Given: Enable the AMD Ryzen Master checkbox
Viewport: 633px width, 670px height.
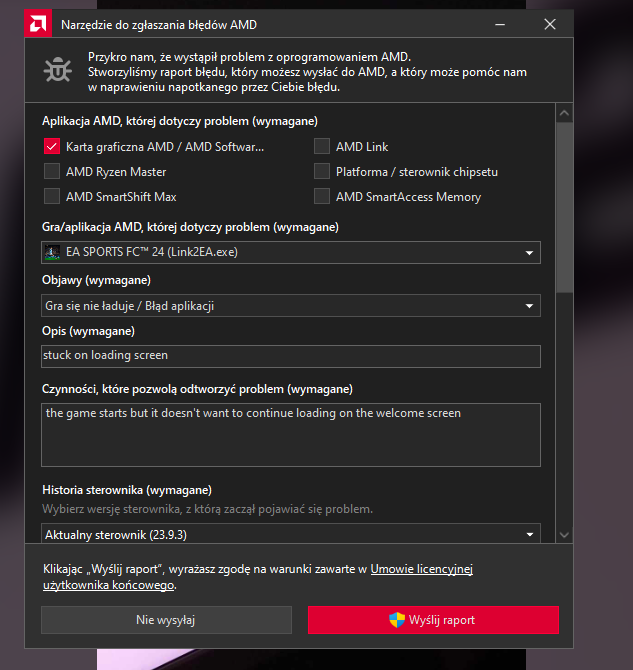Looking at the screenshot, I should (52, 172).
